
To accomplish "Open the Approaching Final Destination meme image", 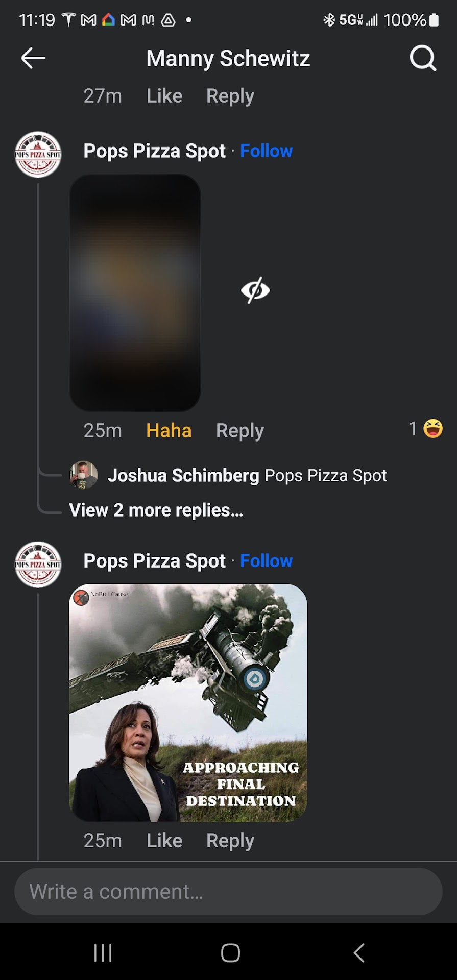I will click(x=188, y=703).
